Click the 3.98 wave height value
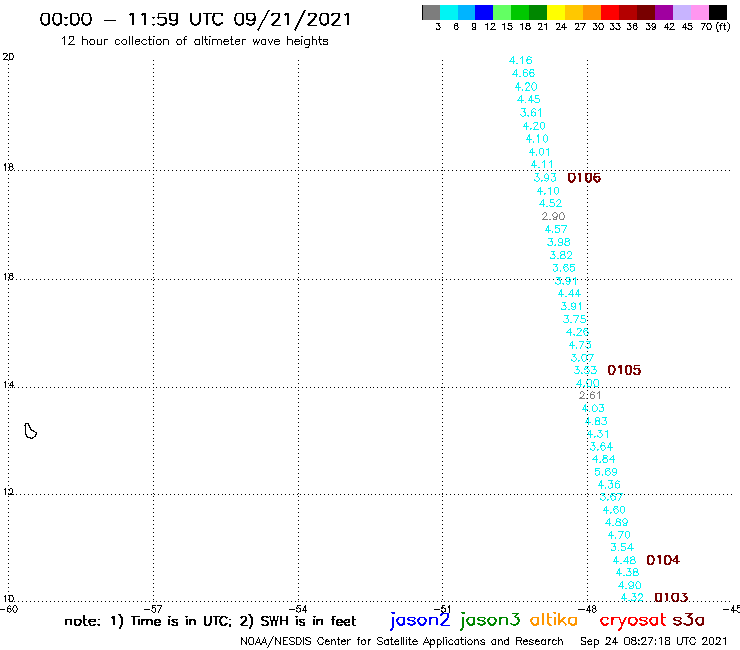Screen dimensions: 740x650 tap(559, 242)
